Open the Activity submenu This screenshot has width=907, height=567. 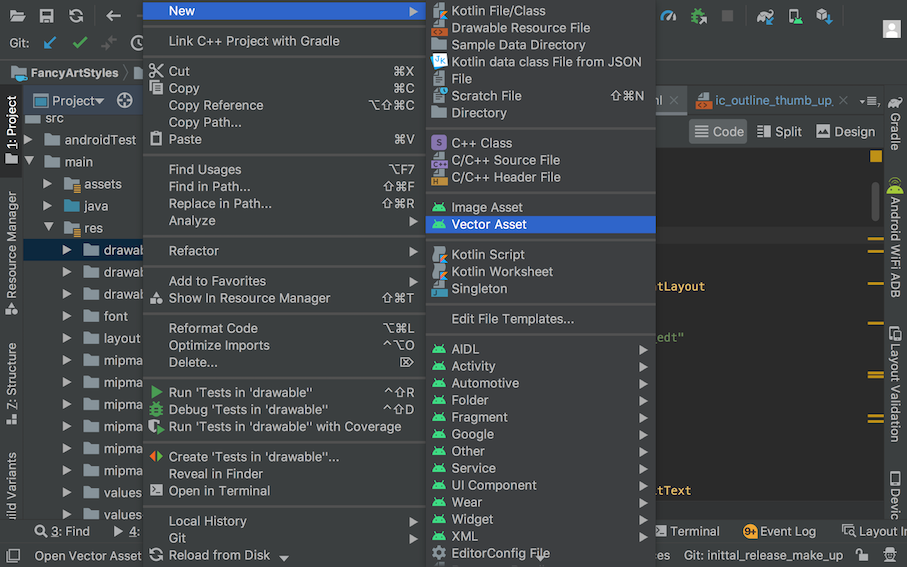click(x=540, y=366)
